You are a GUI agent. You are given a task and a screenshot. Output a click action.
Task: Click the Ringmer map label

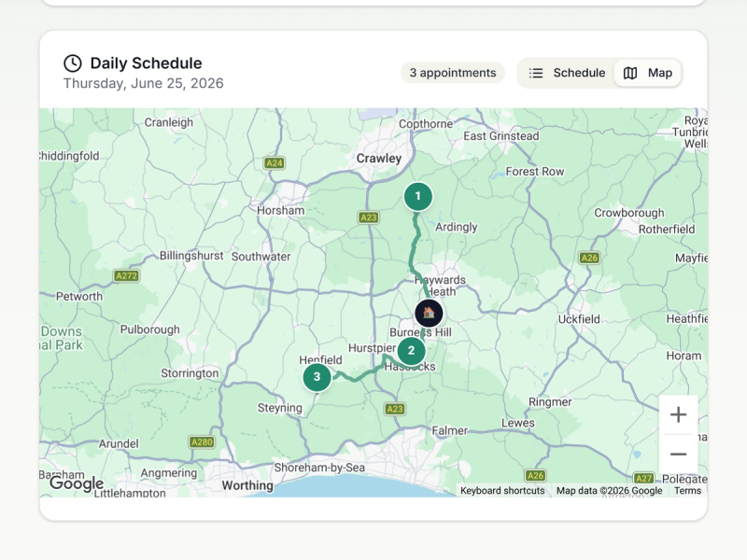coord(550,402)
